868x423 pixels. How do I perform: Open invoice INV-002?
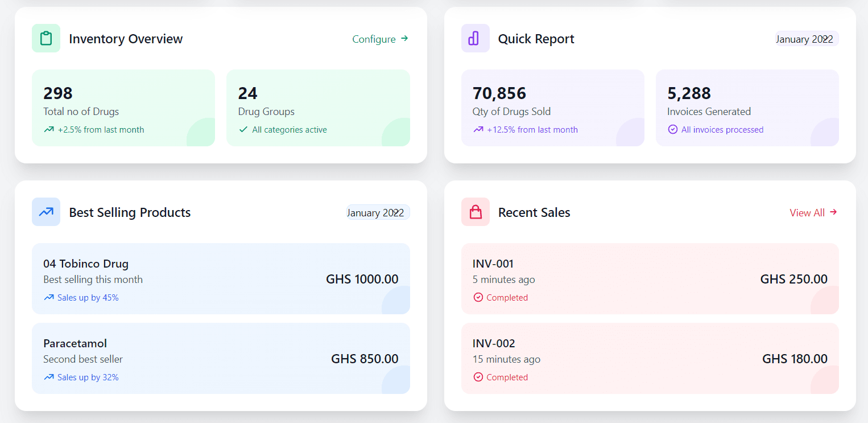[x=650, y=359]
